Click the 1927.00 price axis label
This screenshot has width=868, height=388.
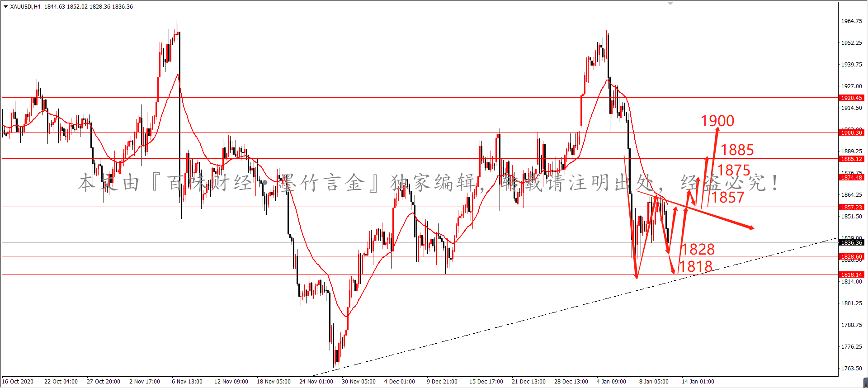pyautogui.click(x=851, y=86)
